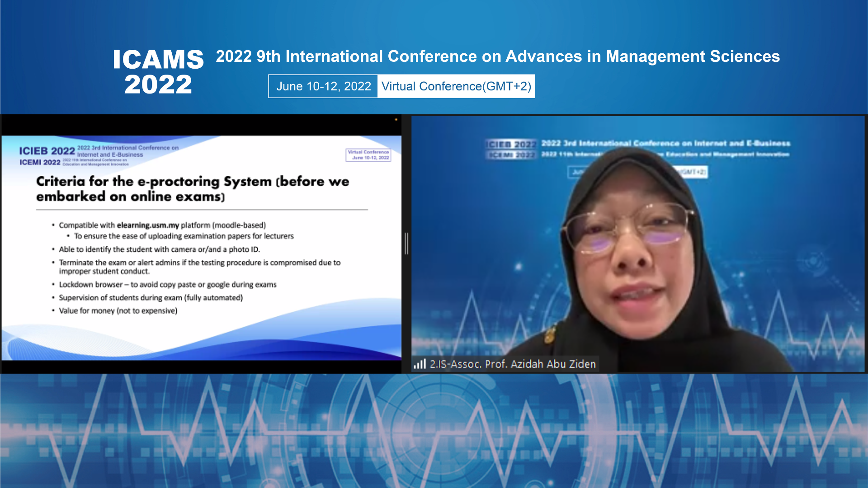Screen dimensions: 868x488
Task: Click the Virtual Conference badge on the slide
Action: [x=368, y=155]
